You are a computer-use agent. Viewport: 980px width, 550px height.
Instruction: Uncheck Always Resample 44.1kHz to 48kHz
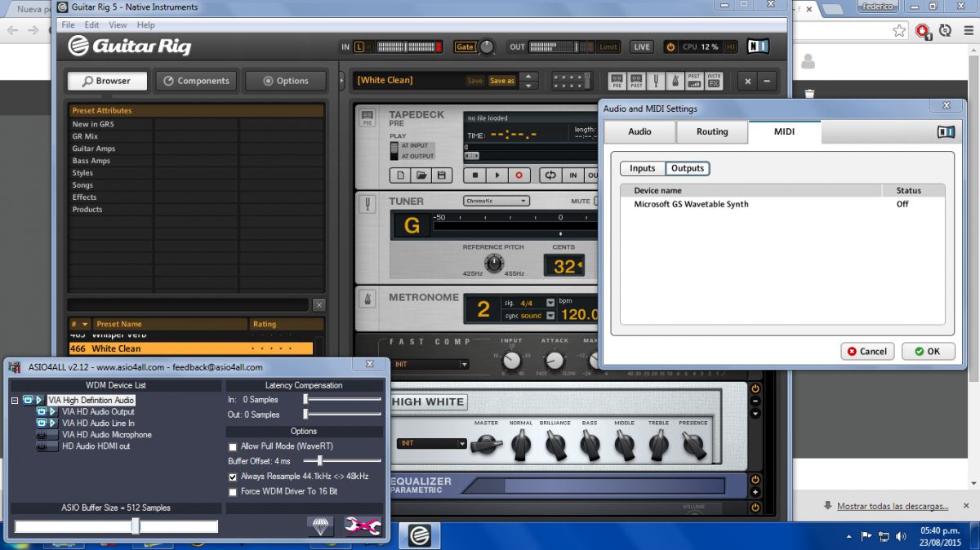click(x=233, y=477)
